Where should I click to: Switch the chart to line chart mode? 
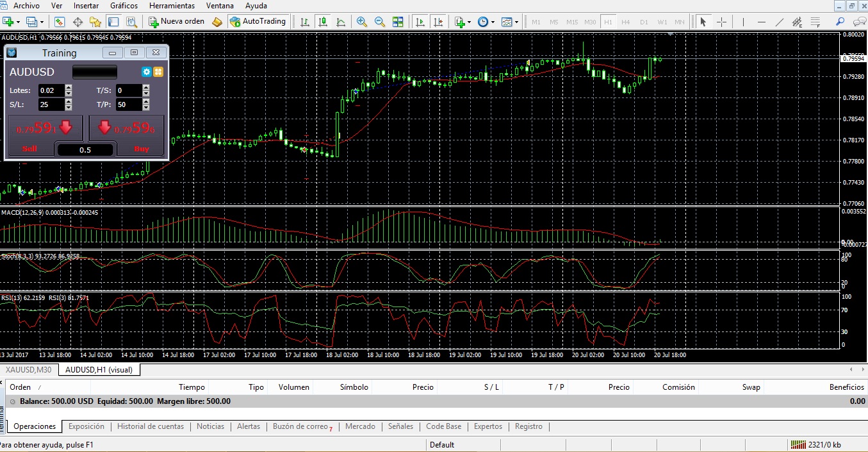click(x=341, y=22)
